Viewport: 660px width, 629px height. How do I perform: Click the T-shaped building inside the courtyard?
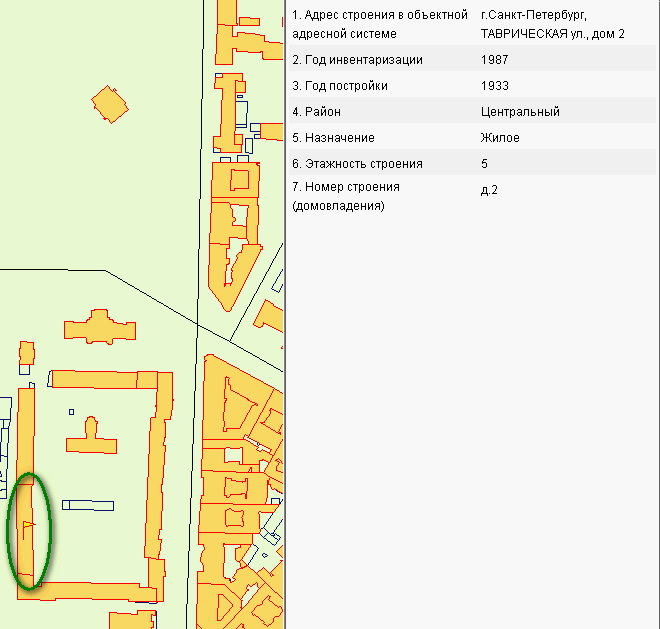(91, 437)
